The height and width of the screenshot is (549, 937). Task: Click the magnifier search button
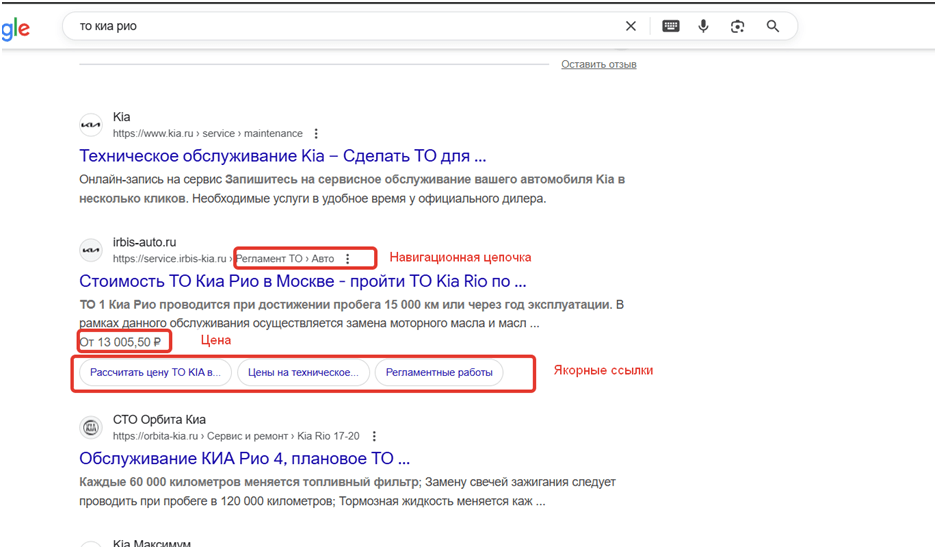(773, 26)
